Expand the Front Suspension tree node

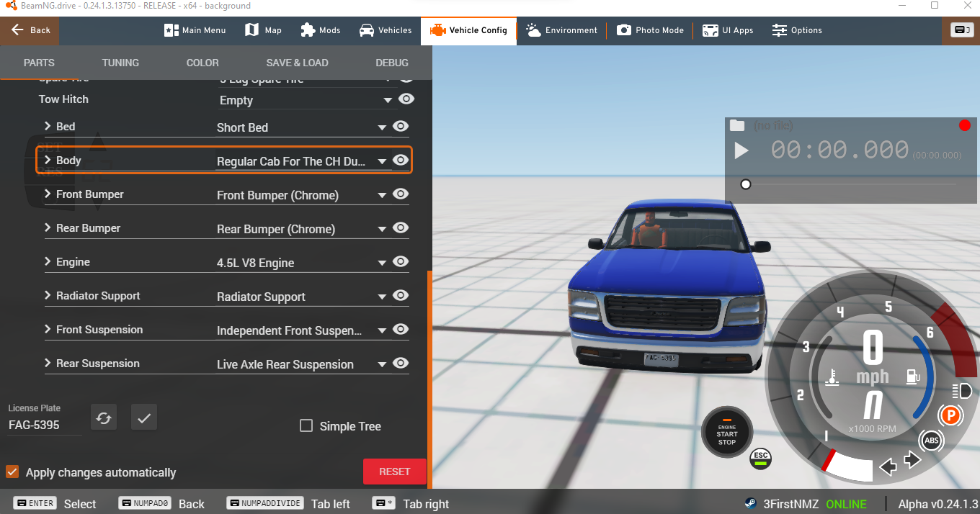[x=48, y=329]
